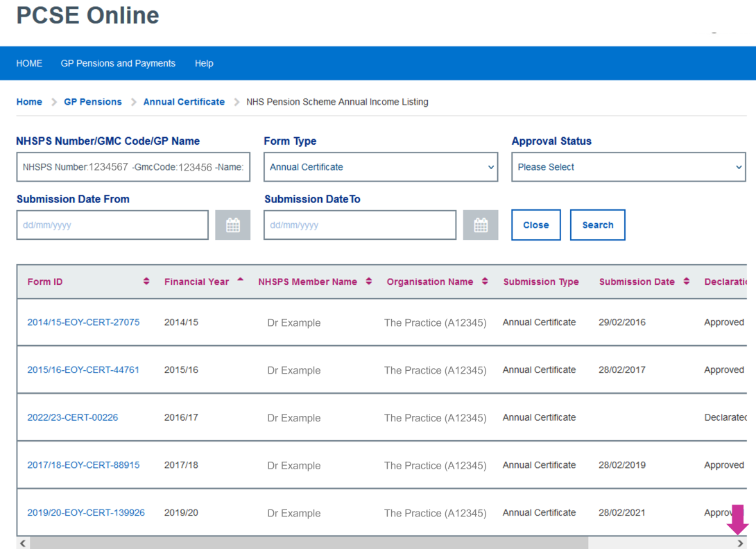Open the HOME menu item
Viewport: 756px width, 549px height.
click(29, 63)
